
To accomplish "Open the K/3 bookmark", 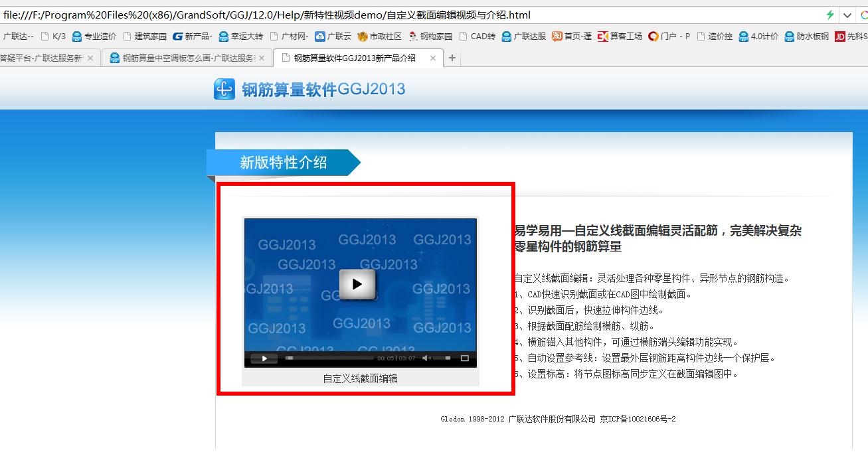I will point(53,37).
